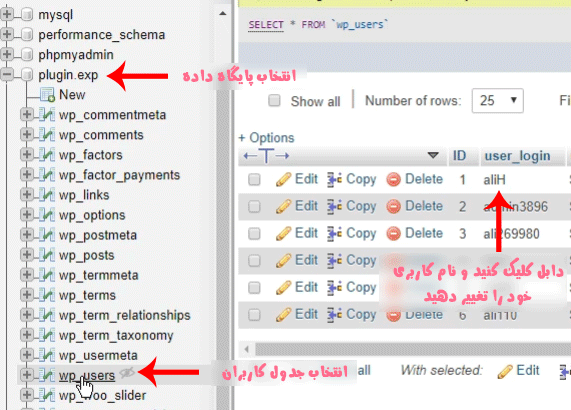The width and height of the screenshot is (571, 410).
Task: Click Copy link for admin3896 row
Action: 361,206
